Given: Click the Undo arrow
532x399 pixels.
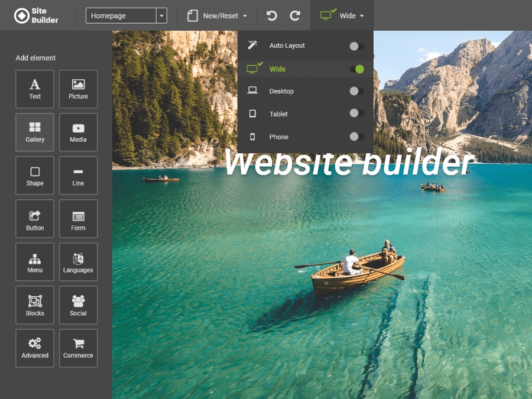Looking at the screenshot, I should (272, 16).
